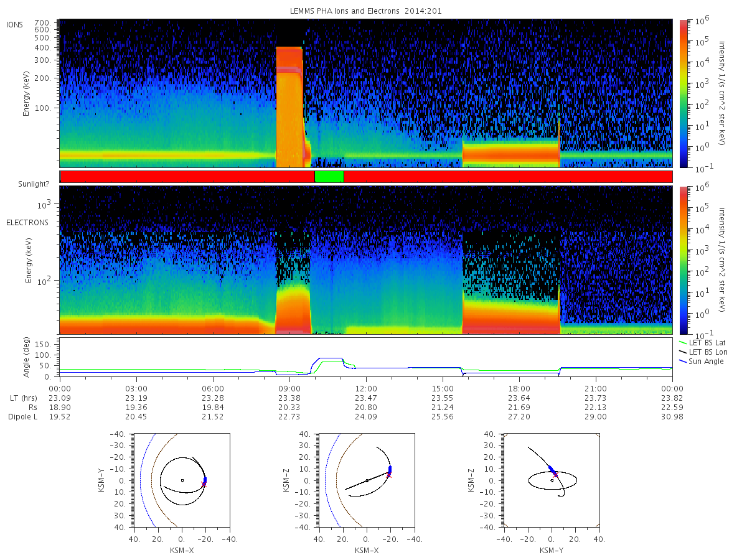The image size is (747, 560).
Task: Click the long red sunlight segment after the green block
Action: (x=508, y=177)
